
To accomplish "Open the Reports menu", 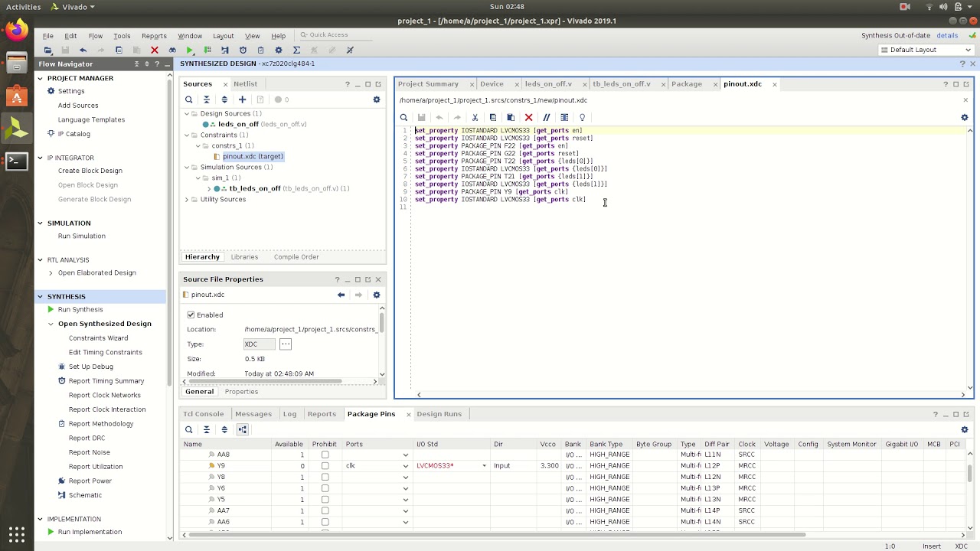I will pos(154,36).
